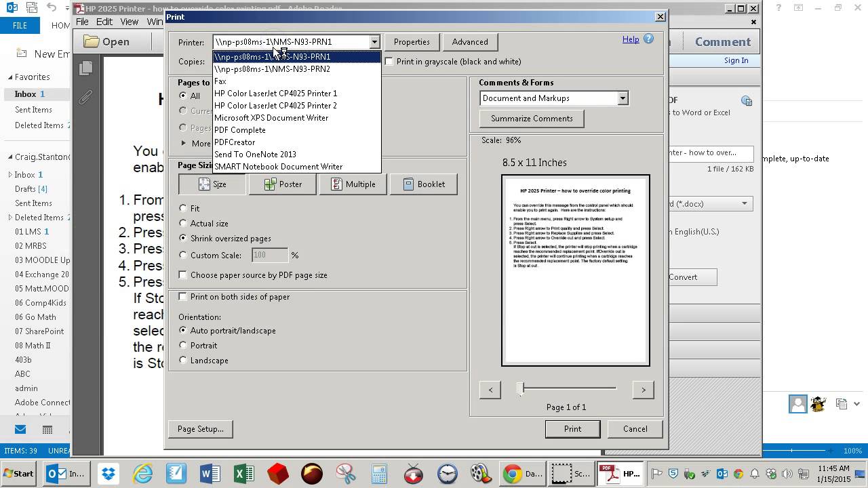Click the Outlook Undo arrow
This screenshot has width=868, height=488.
click(x=52, y=8)
